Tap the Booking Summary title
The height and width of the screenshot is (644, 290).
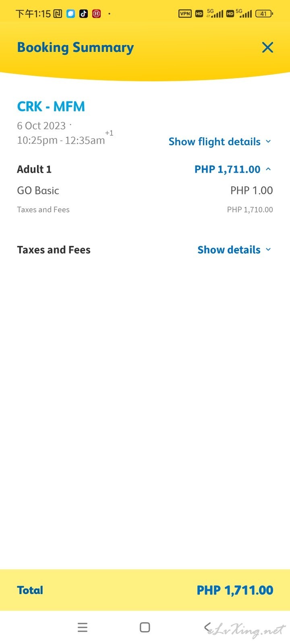coord(75,47)
